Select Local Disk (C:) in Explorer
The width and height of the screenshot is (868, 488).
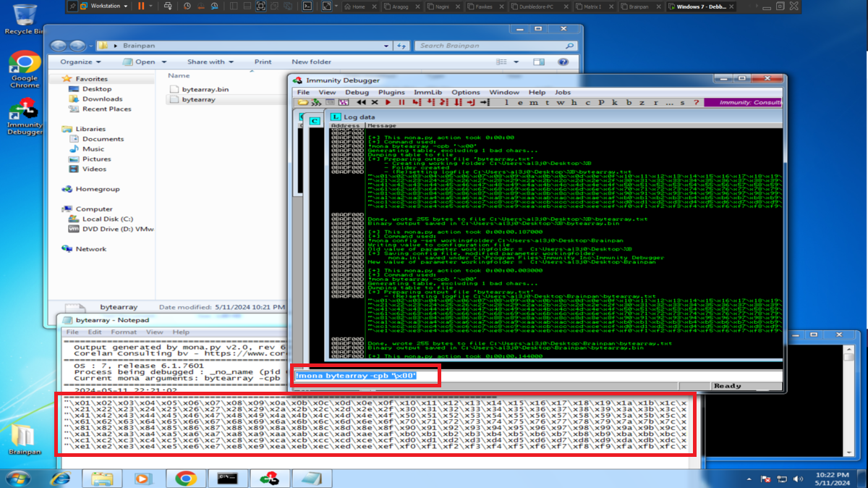107,219
